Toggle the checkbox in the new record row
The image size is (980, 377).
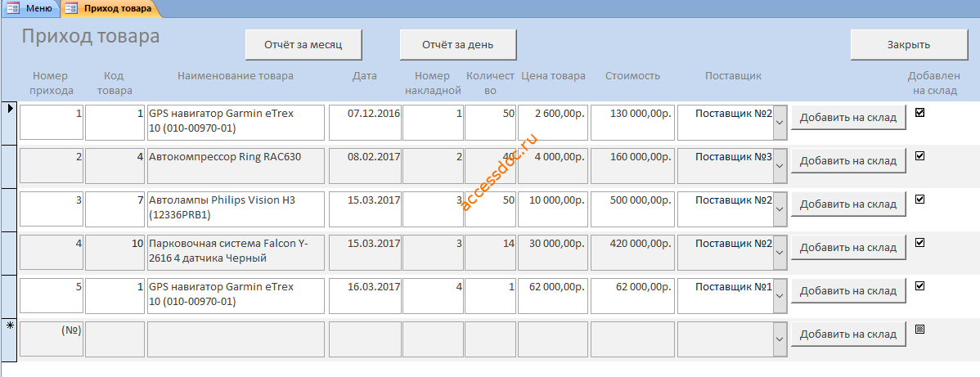coord(919,329)
